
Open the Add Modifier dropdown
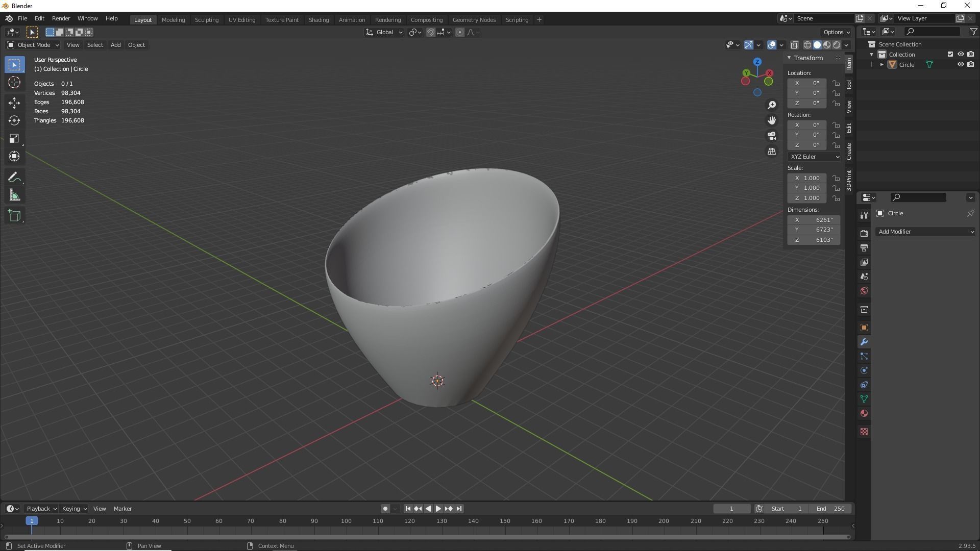pos(925,232)
